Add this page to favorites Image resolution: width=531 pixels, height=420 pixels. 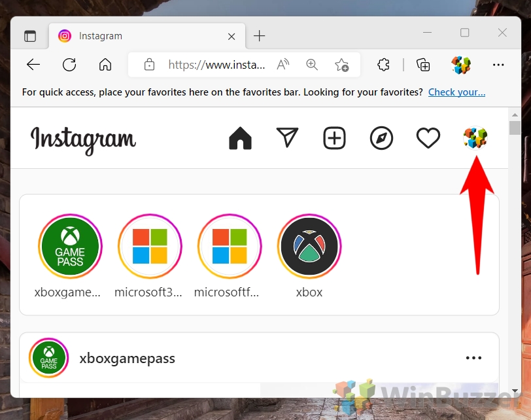341,65
